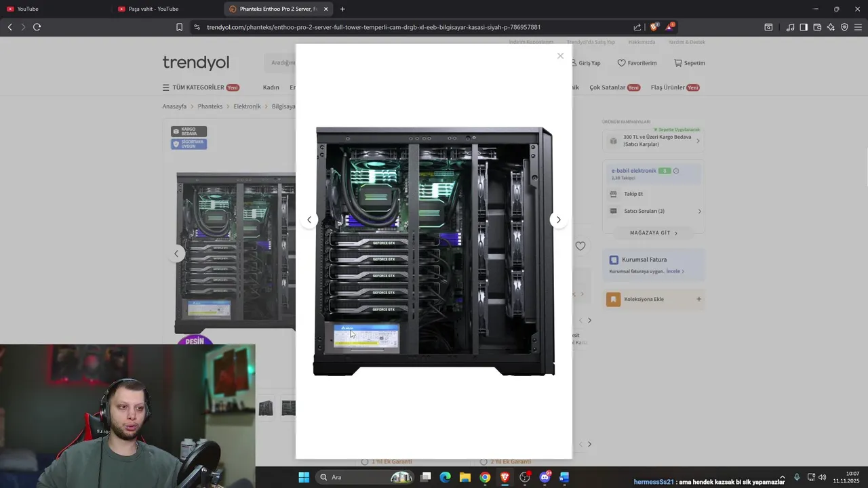Open the share page icon
This screenshot has width=868, height=488.
[x=637, y=27]
